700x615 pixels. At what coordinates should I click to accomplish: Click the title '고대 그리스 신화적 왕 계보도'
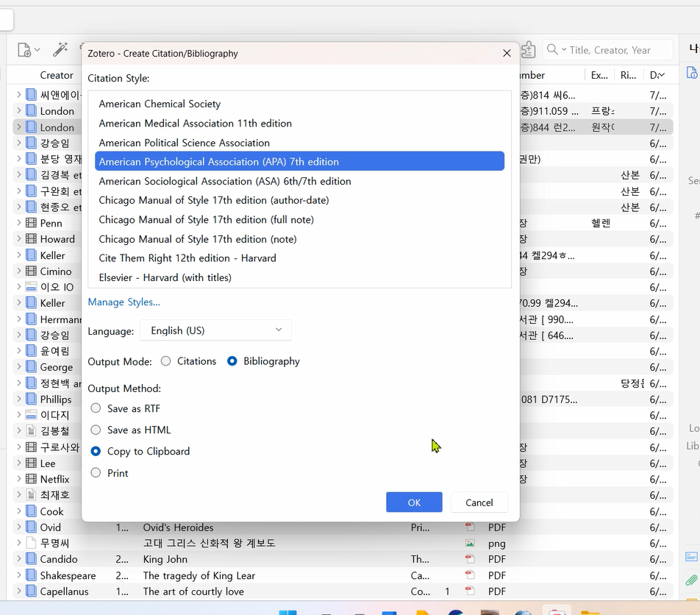pos(209,543)
